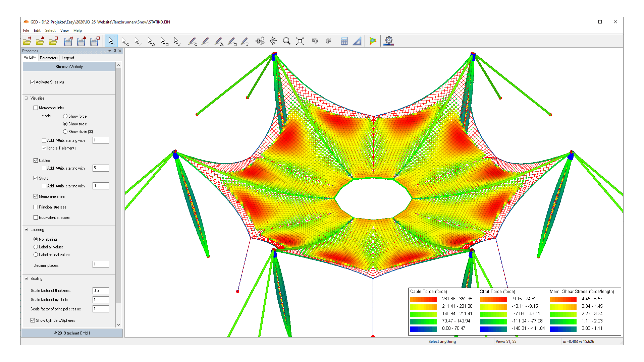Click the undo arrow icon
This screenshot has height=362, width=644.
pyautogui.click(x=315, y=41)
